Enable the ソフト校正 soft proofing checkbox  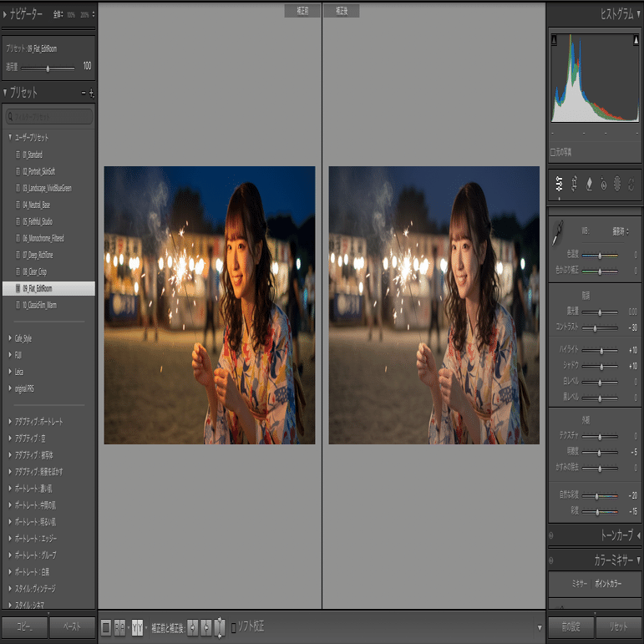tap(233, 627)
